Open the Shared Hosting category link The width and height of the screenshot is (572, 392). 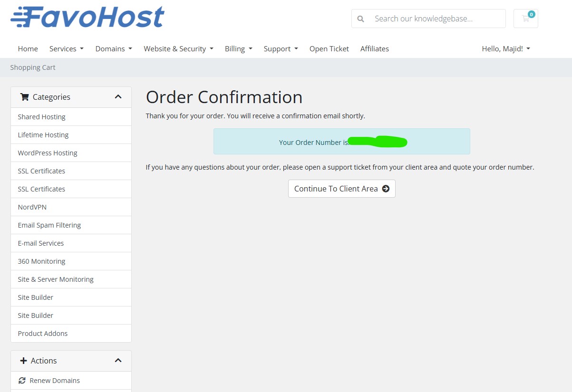click(x=41, y=116)
